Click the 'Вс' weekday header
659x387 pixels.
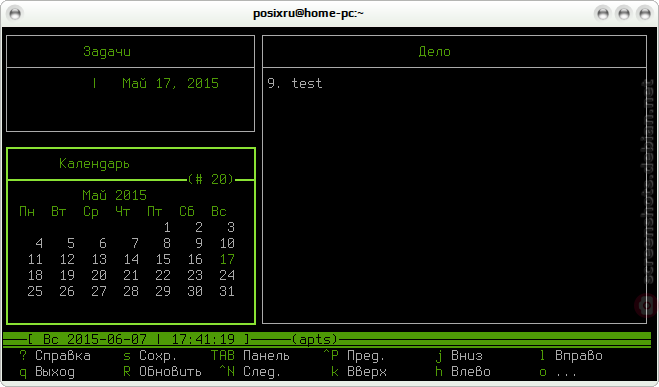[219, 211]
